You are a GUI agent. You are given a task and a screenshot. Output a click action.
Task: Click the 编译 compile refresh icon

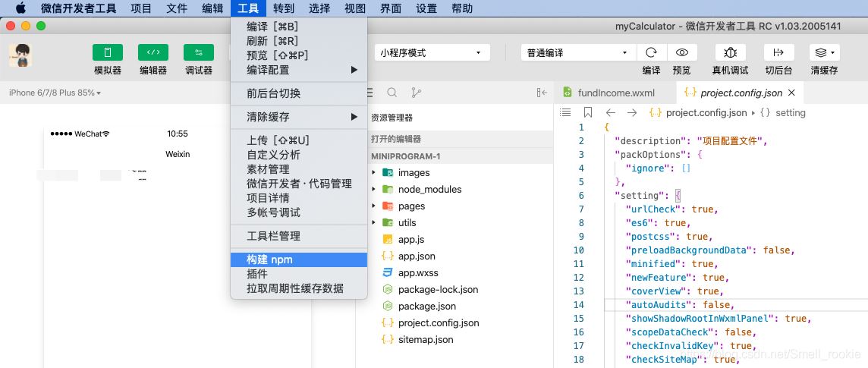(652, 52)
